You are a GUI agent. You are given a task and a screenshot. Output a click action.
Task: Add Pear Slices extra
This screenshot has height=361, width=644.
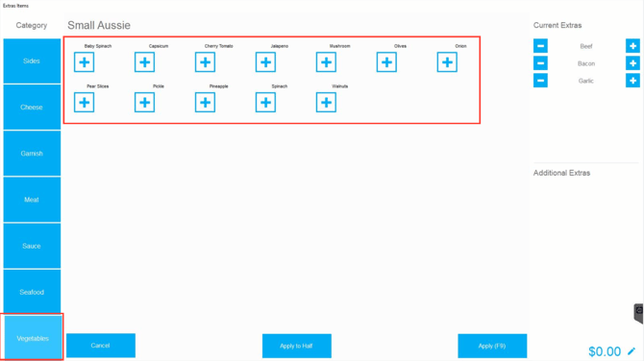click(85, 103)
